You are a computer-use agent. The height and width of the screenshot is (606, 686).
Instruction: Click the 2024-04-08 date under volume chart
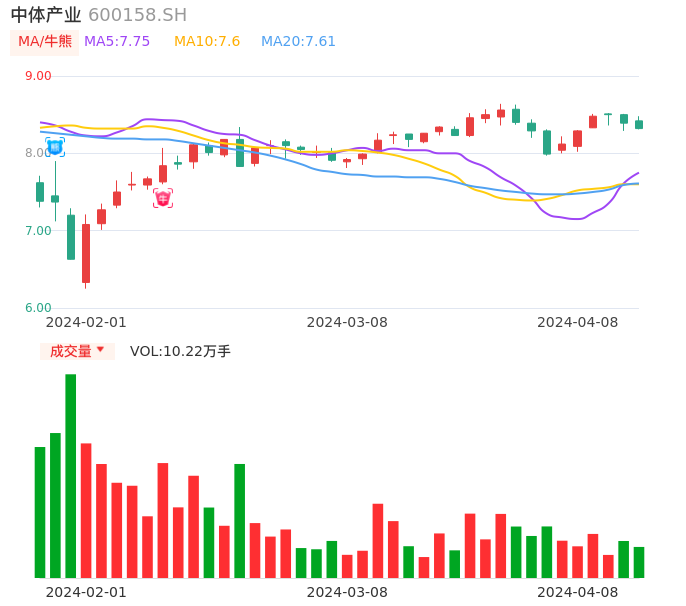578,592
